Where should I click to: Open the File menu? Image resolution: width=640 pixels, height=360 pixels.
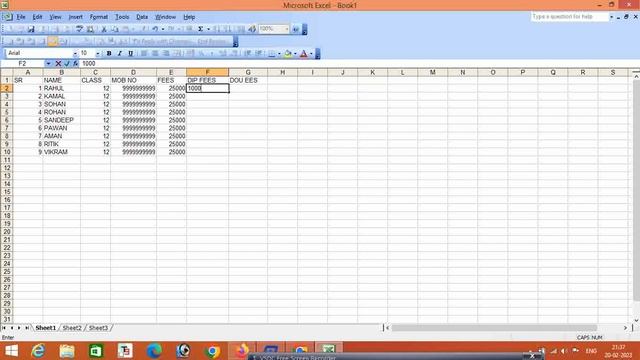click(x=21, y=17)
